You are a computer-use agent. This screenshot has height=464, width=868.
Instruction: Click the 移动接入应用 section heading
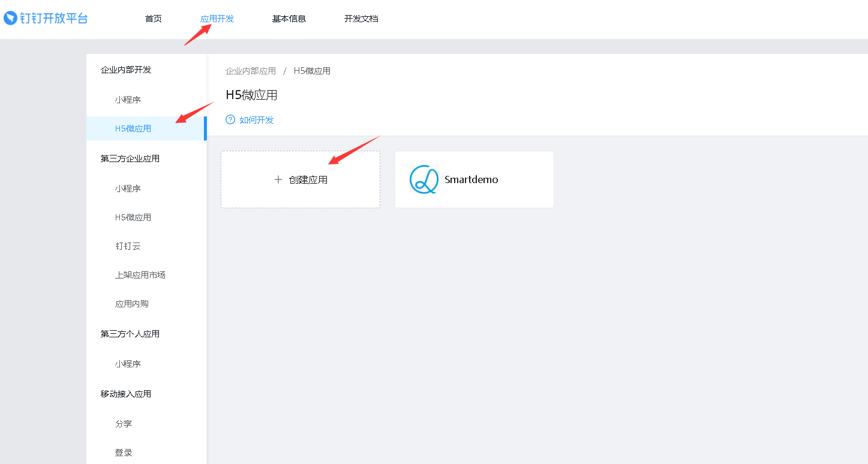[x=126, y=394]
